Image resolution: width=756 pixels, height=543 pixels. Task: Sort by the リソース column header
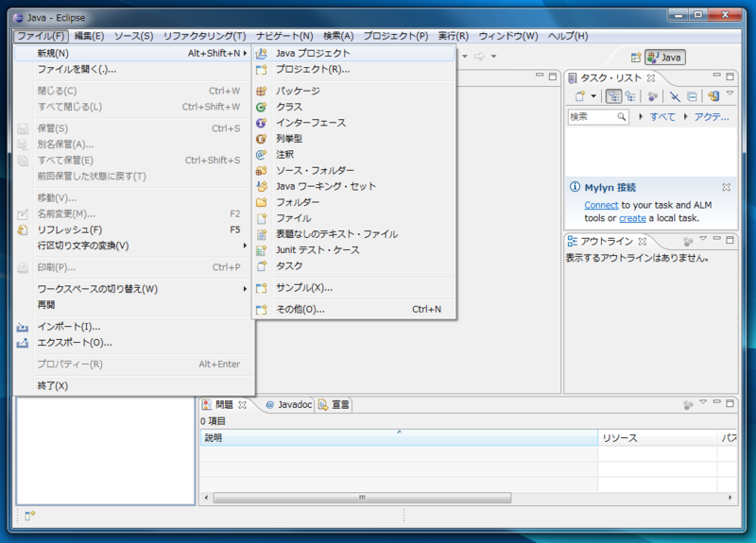tap(658, 438)
